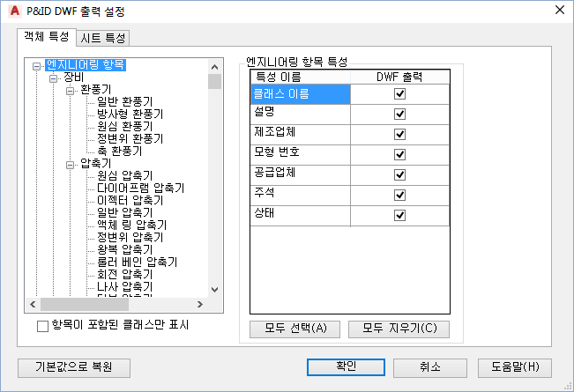Switch to the 시트 특성 tab
The height and width of the screenshot is (392, 574).
[103, 38]
